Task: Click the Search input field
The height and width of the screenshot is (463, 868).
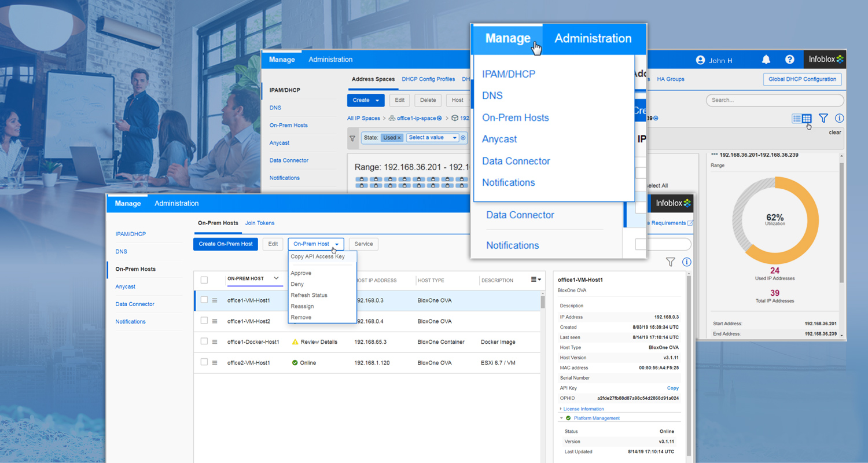Action: [774, 100]
